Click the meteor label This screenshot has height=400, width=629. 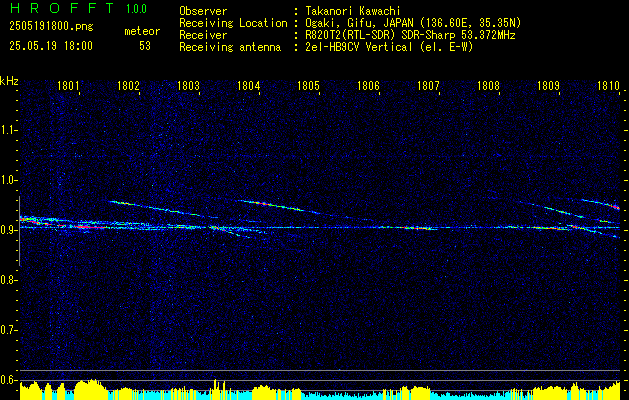click(x=142, y=31)
